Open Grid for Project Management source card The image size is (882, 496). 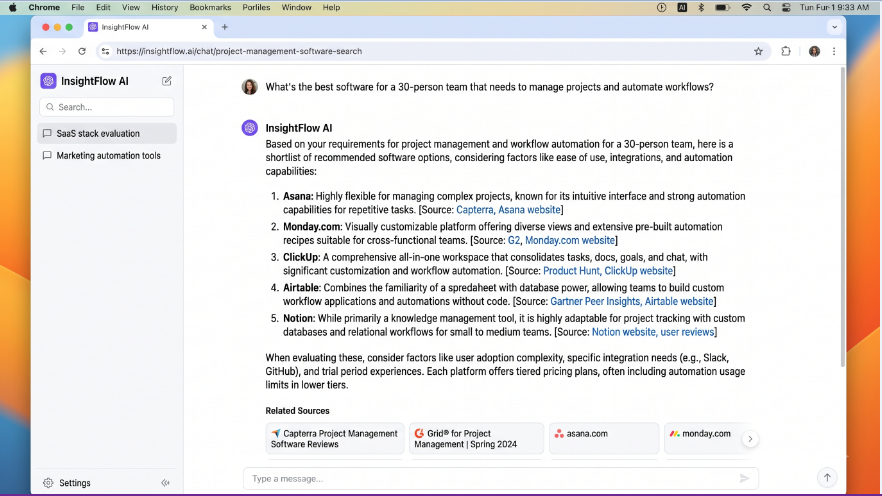(476, 439)
